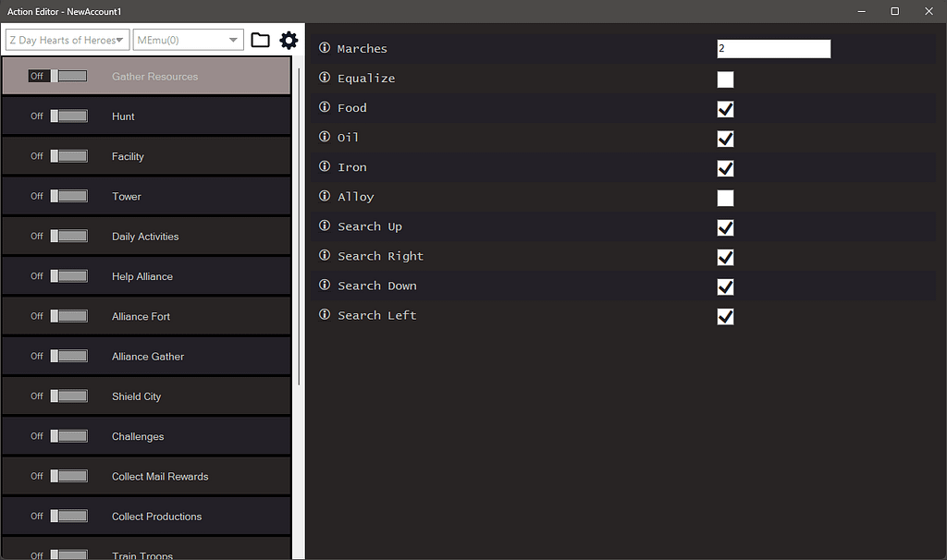Turn on the Daily Activities toggle

[x=67, y=236]
